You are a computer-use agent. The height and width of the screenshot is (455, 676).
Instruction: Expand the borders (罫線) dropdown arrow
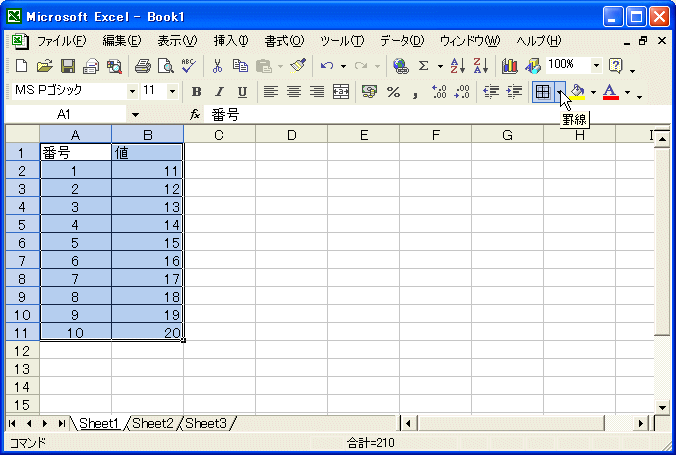coord(560,92)
